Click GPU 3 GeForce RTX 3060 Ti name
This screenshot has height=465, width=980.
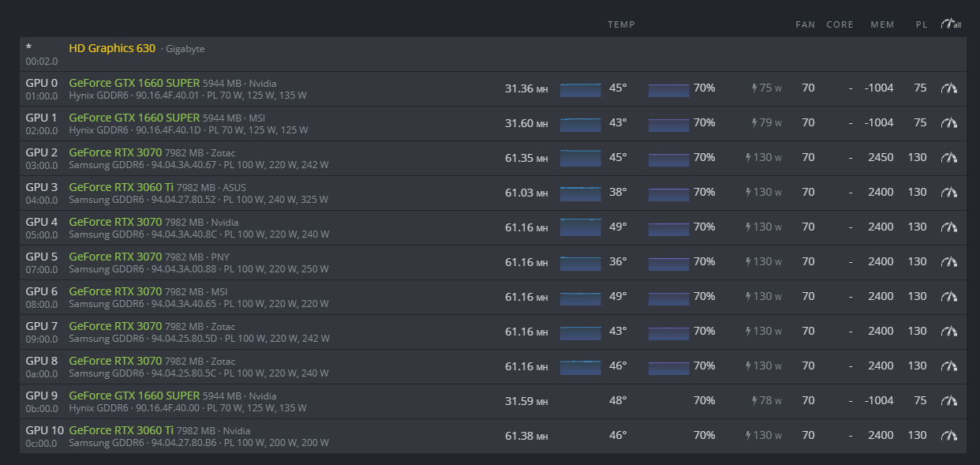pyautogui.click(x=122, y=187)
